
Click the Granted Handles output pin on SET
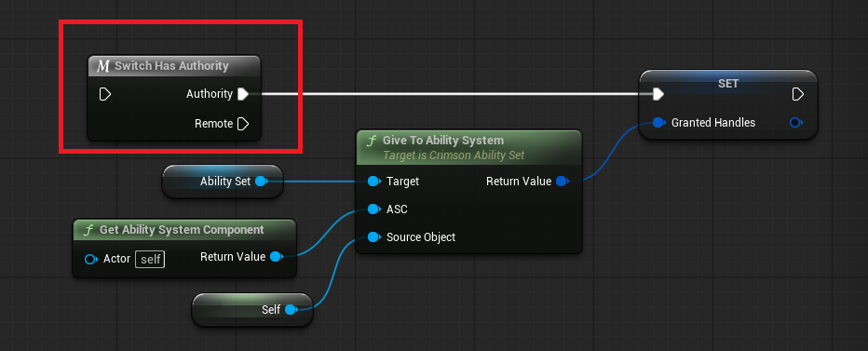(795, 122)
